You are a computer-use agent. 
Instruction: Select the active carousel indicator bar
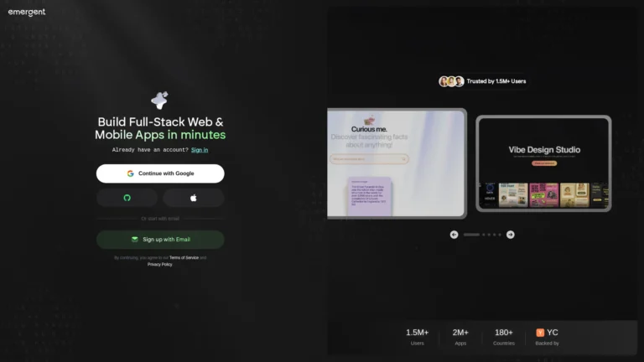pyautogui.click(x=471, y=235)
